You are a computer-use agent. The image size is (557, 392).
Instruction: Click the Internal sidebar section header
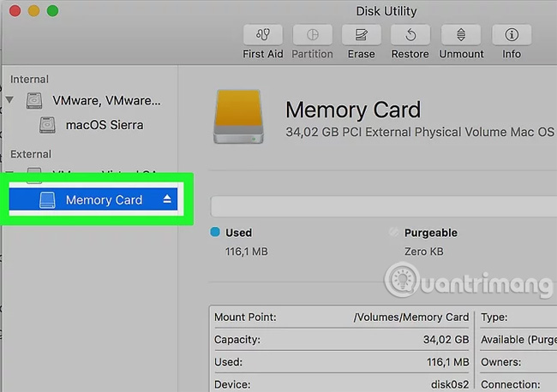point(29,79)
